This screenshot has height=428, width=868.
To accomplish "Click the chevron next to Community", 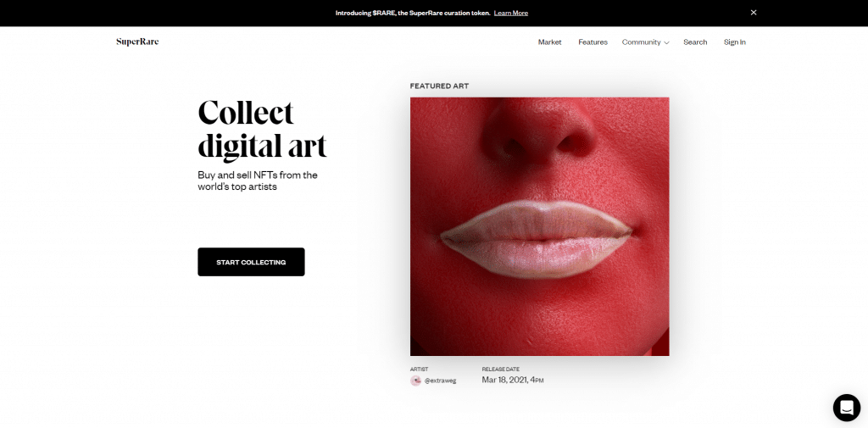I will 666,42.
